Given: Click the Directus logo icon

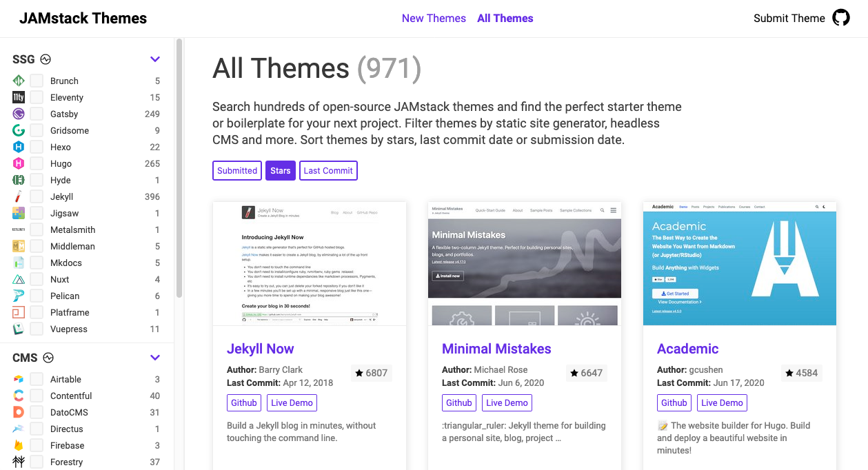Looking at the screenshot, I should tap(19, 429).
